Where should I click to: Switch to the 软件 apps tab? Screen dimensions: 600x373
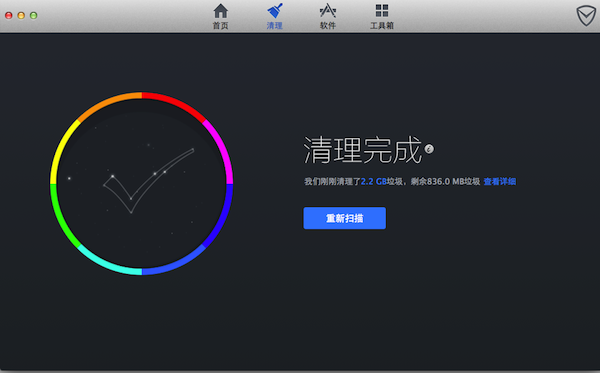pyautogui.click(x=328, y=16)
